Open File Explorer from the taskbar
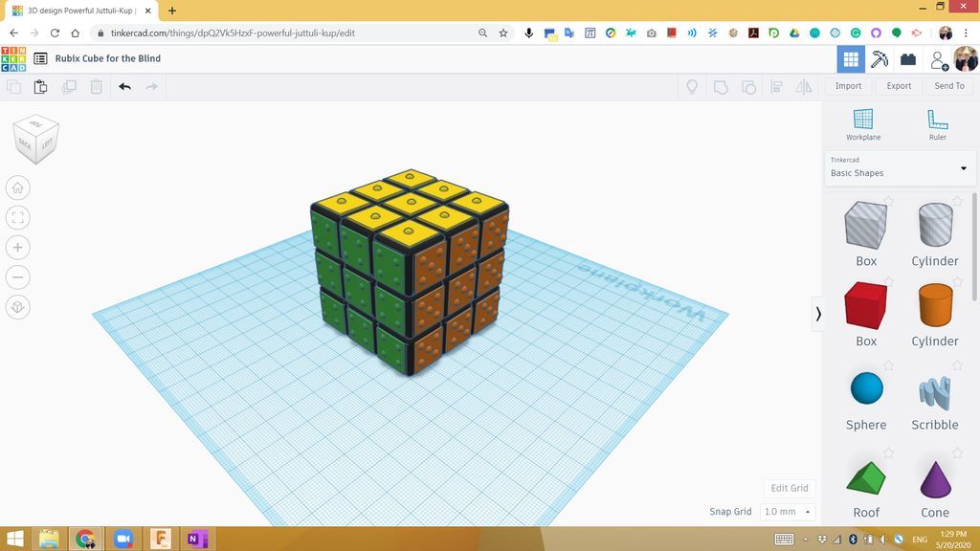The height and width of the screenshot is (551, 980). coord(49,539)
